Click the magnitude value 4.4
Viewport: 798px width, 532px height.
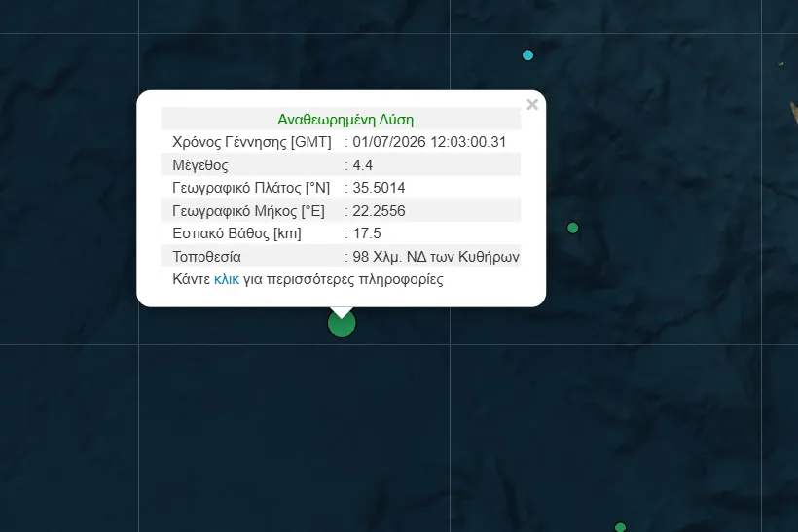tap(362, 165)
